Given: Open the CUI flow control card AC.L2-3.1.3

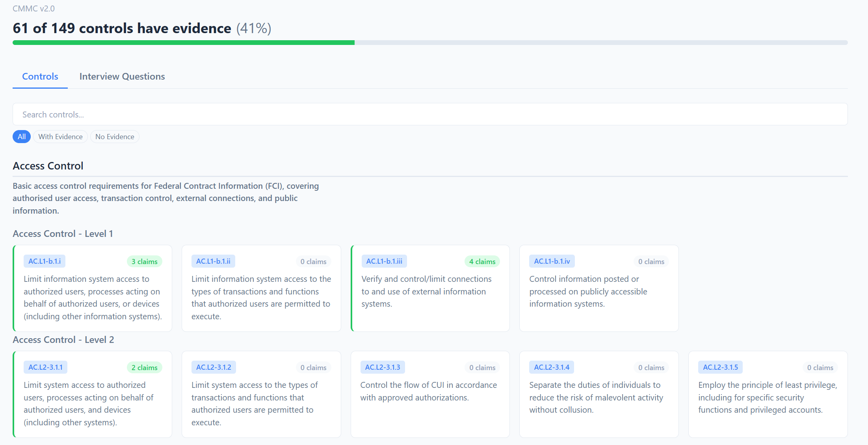Looking at the screenshot, I should point(430,394).
